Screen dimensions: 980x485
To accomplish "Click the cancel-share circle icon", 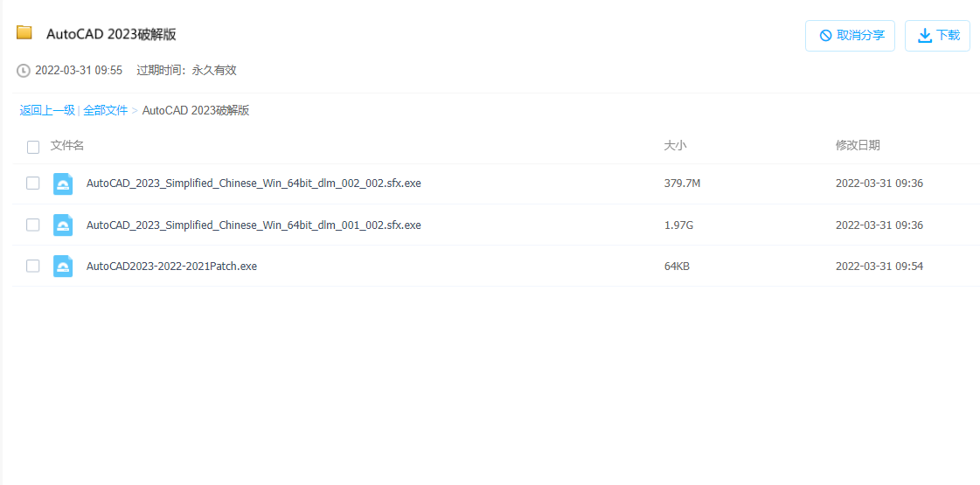I will pyautogui.click(x=825, y=36).
